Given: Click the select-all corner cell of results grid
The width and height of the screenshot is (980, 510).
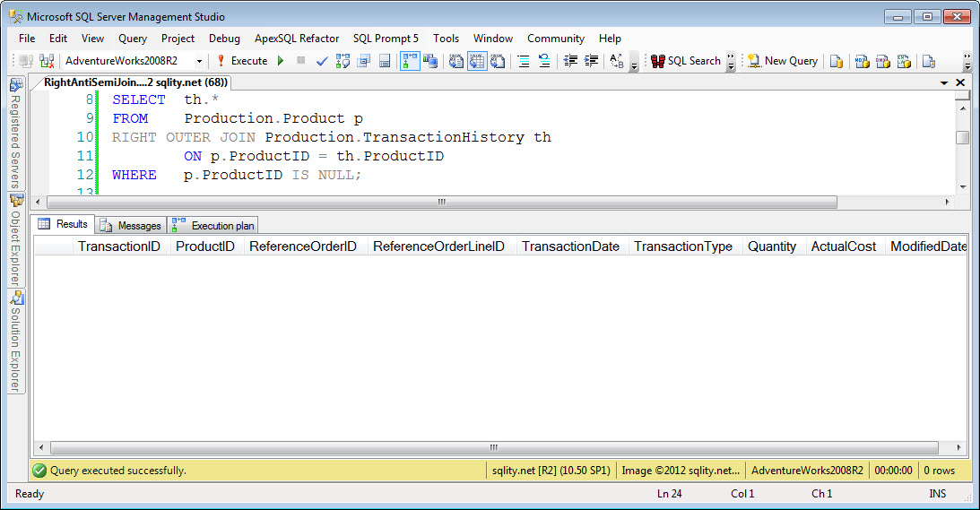Looking at the screenshot, I should (53, 246).
